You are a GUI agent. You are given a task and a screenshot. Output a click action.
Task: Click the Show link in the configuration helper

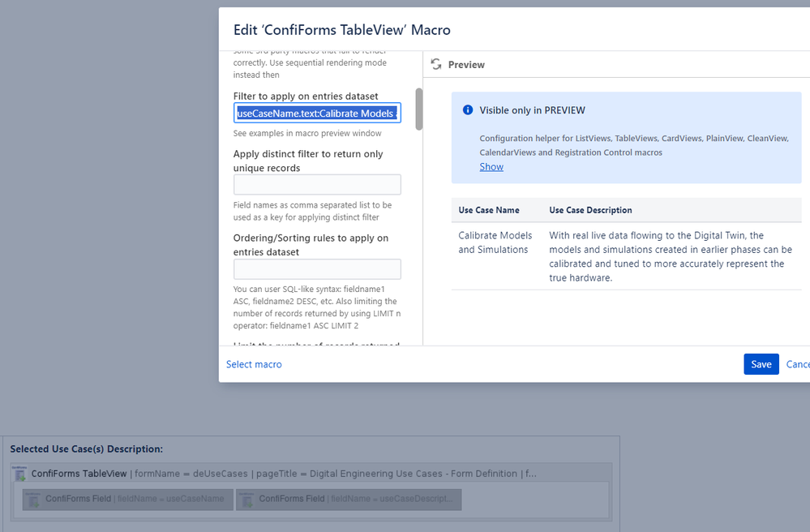point(491,167)
